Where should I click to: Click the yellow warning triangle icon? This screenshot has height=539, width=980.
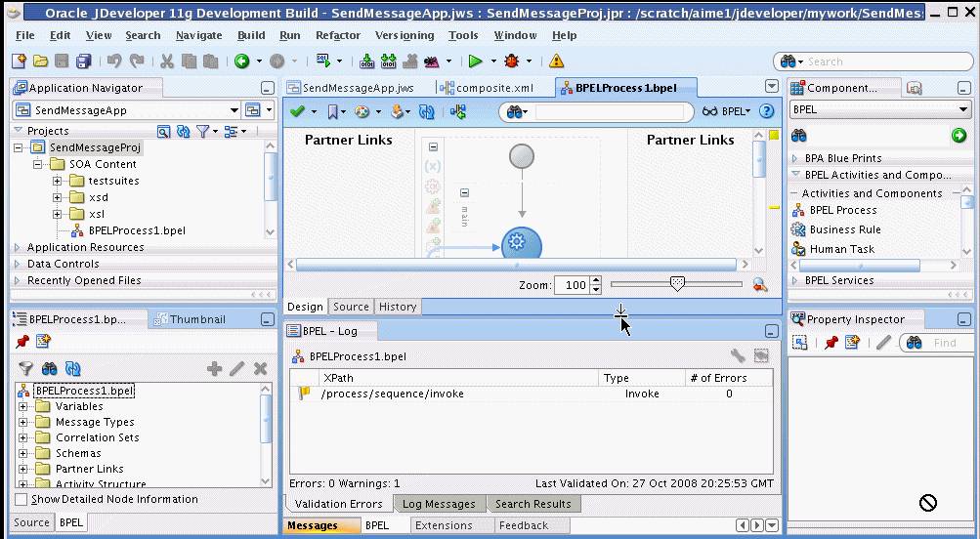click(556, 62)
